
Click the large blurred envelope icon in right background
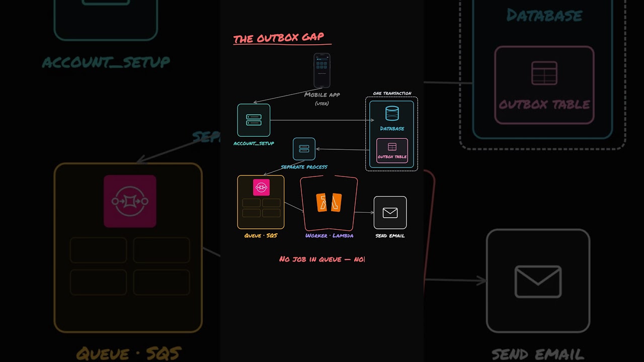point(538,282)
